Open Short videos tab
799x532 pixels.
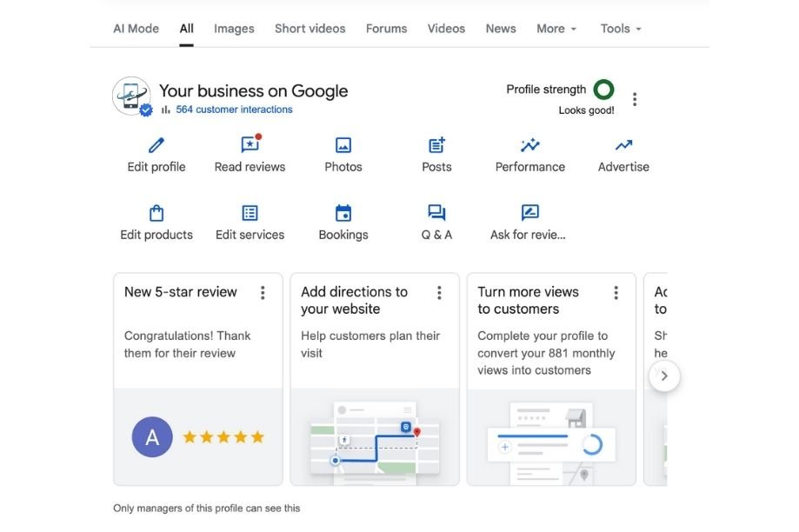click(x=310, y=29)
